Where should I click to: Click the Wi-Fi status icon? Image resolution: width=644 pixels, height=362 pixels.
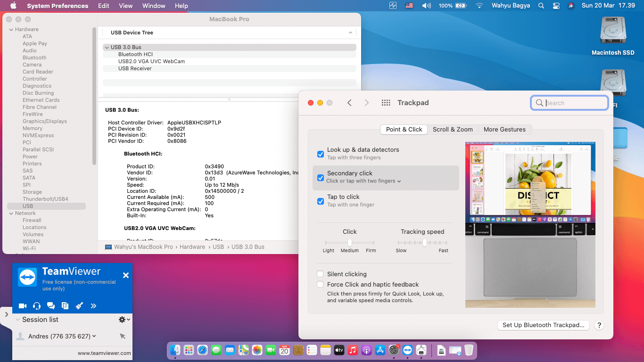(479, 6)
